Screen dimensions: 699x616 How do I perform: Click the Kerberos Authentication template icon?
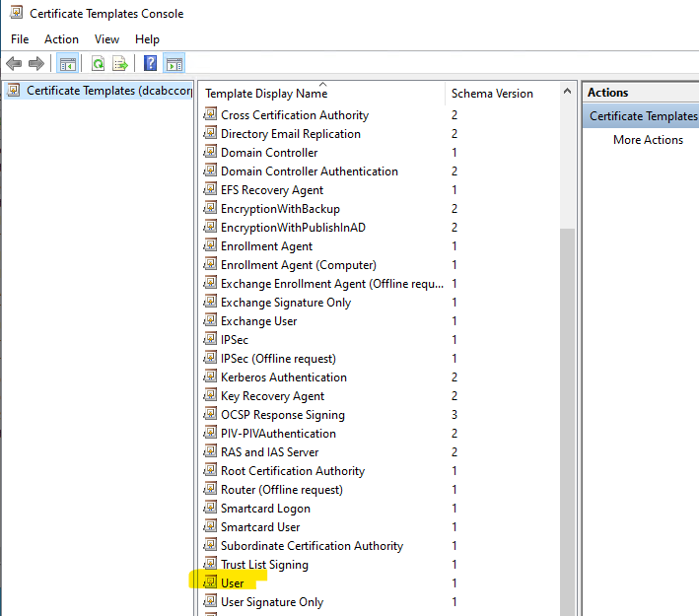point(210,377)
